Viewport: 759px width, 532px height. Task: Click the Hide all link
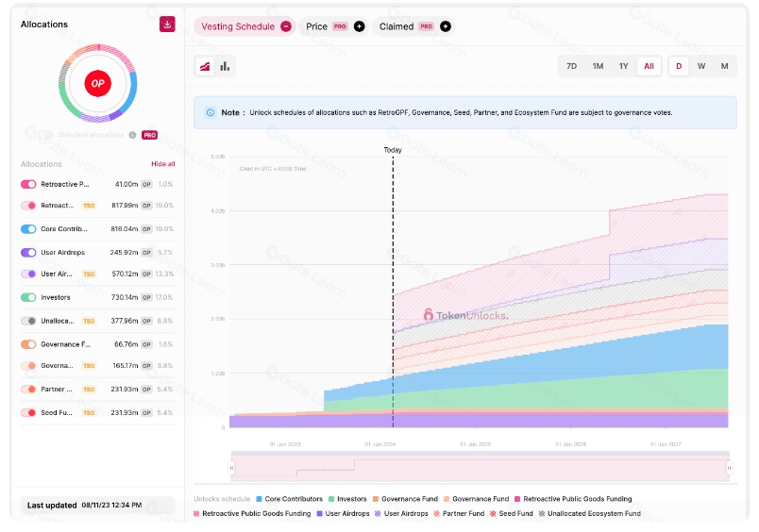coord(163,164)
